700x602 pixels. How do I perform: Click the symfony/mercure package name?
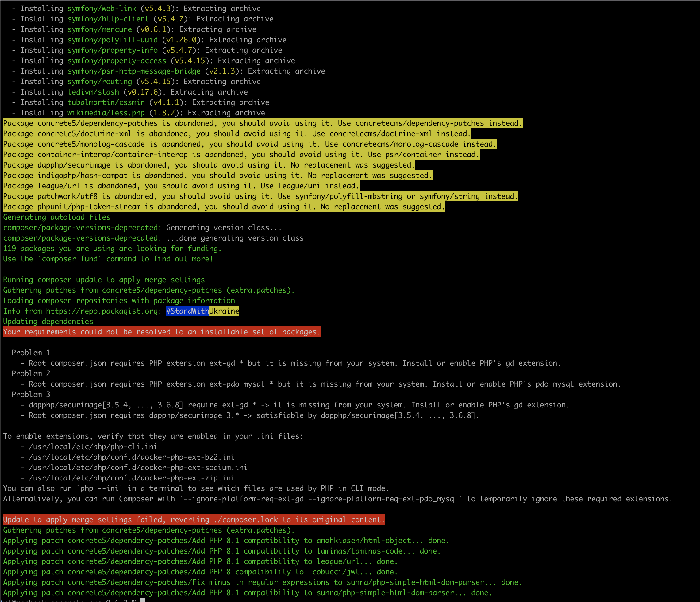pos(99,29)
